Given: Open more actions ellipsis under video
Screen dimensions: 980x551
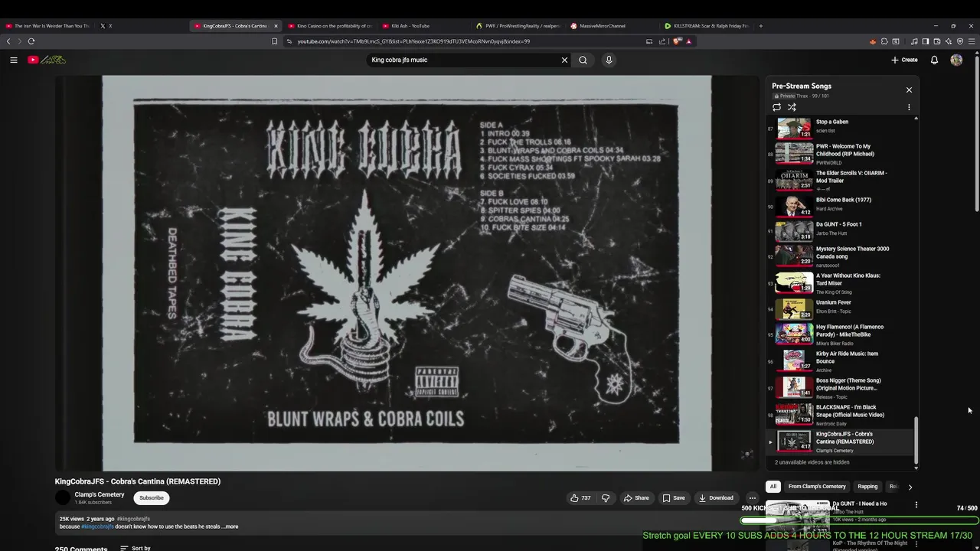Looking at the screenshot, I should click(752, 497).
